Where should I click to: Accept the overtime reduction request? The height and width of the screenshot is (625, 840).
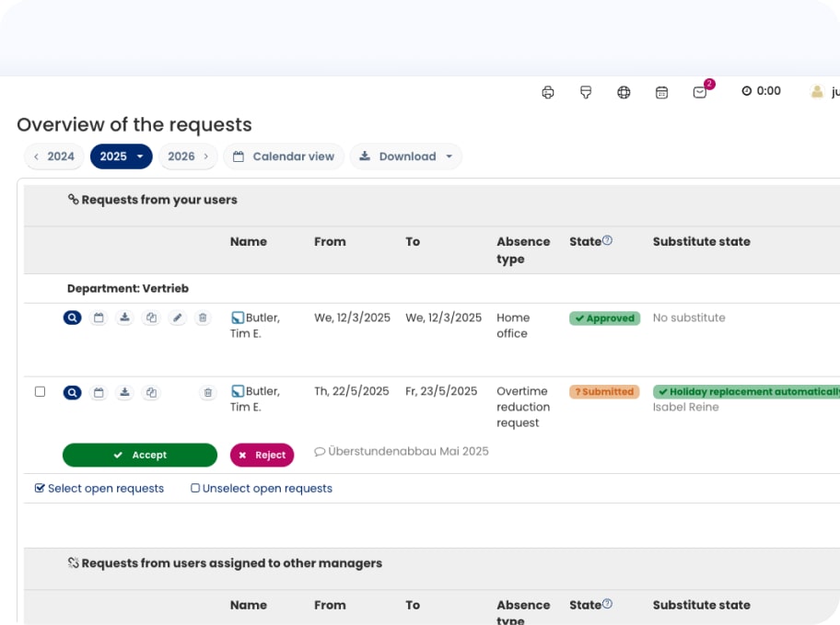point(140,455)
